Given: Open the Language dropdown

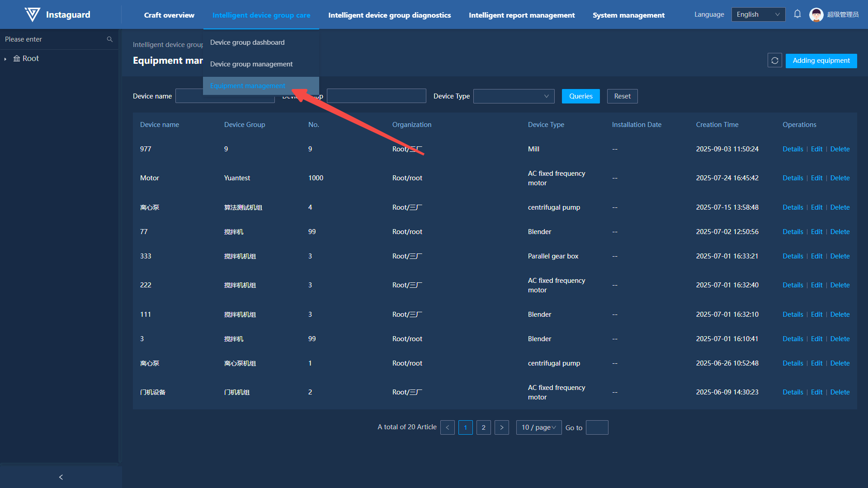Looking at the screenshot, I should 758,14.
